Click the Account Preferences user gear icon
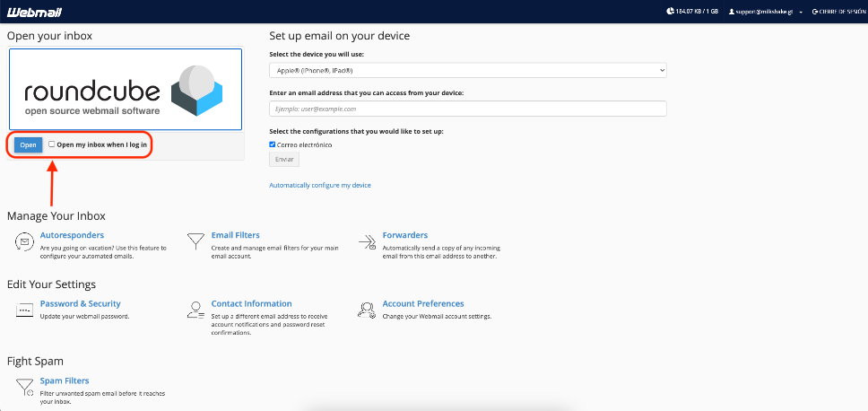Image resolution: width=868 pixels, height=411 pixels. [x=367, y=310]
